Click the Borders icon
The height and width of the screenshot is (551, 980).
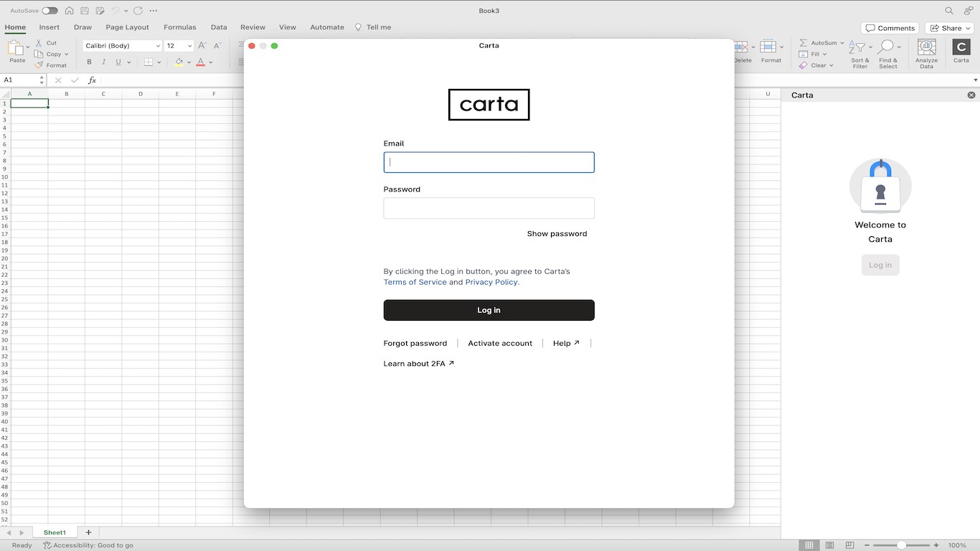click(149, 62)
